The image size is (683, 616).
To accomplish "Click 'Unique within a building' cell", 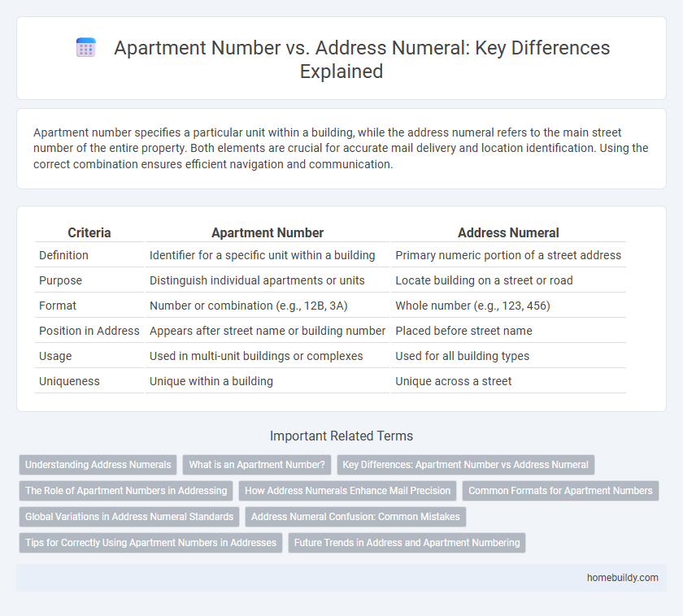I will click(211, 381).
